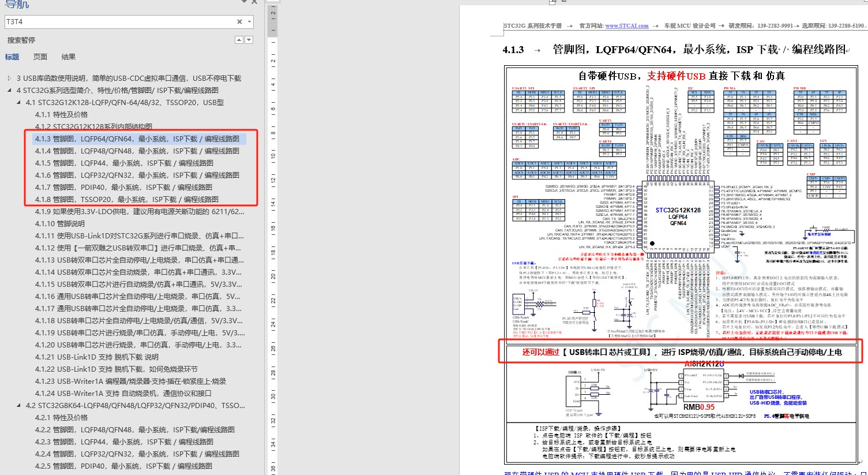Screen dimensions: 868x475
Task: Collapse the 4.2 STC32G8K64 section
Action: (18, 406)
